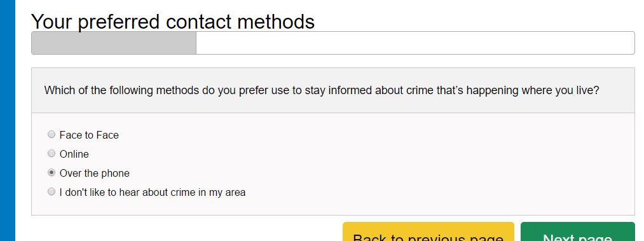644x241 pixels.
Task: Select the Face to Face radio button
Action: point(51,134)
